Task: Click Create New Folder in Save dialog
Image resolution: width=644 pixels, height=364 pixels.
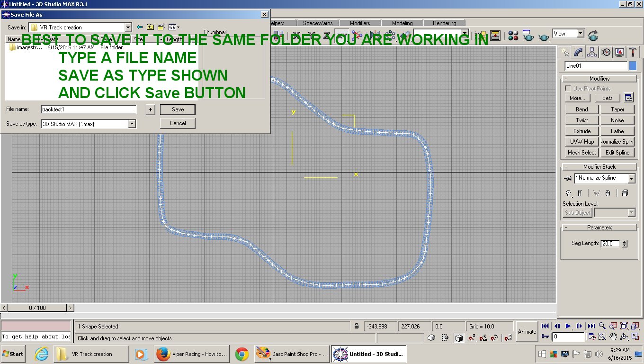Action: coord(161,27)
